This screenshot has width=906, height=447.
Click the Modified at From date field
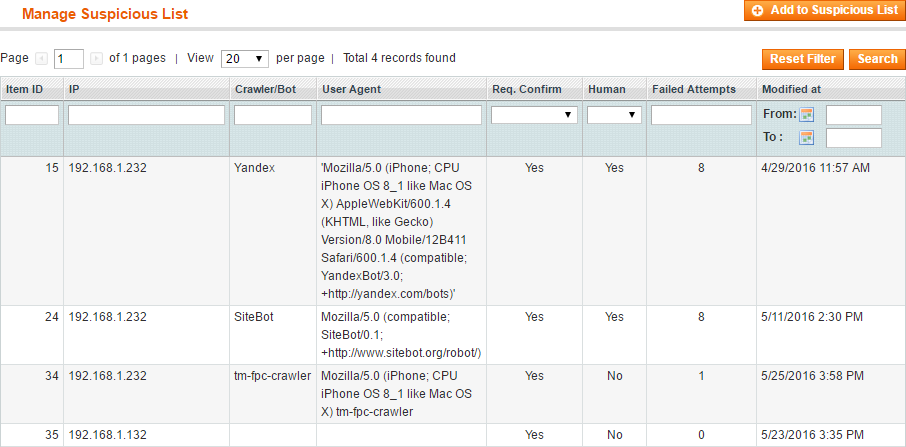pyautogui.click(x=853, y=115)
